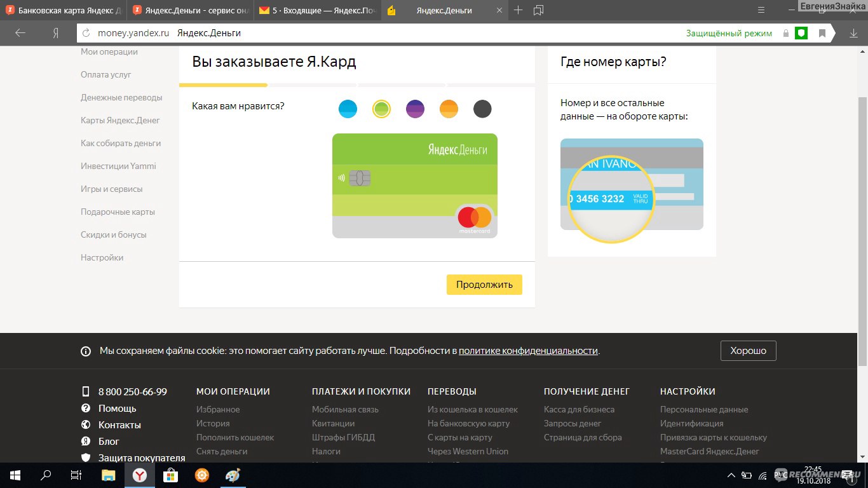Open Штрафы ГИБДД footer link
The height and width of the screenshot is (488, 868).
point(343,438)
